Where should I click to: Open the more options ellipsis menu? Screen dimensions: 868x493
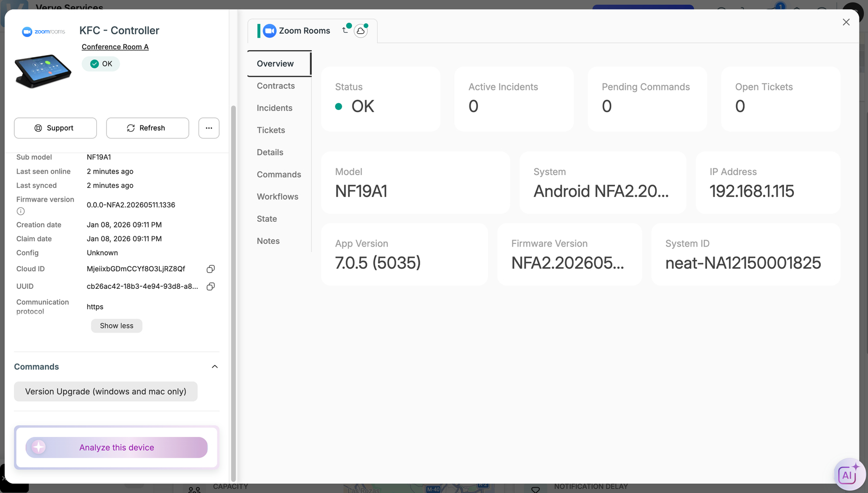pos(209,128)
